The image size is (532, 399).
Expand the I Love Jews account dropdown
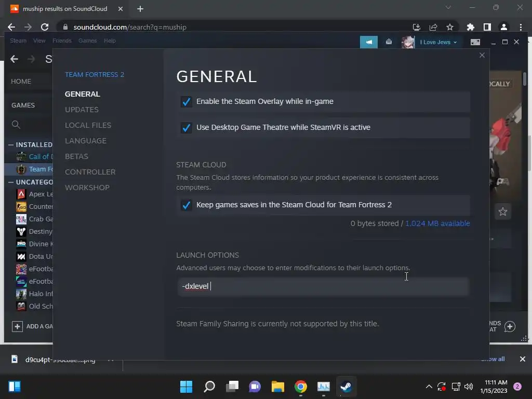coord(438,42)
